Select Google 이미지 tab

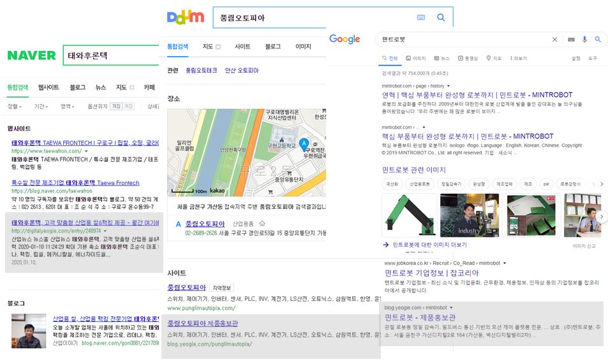(416, 58)
